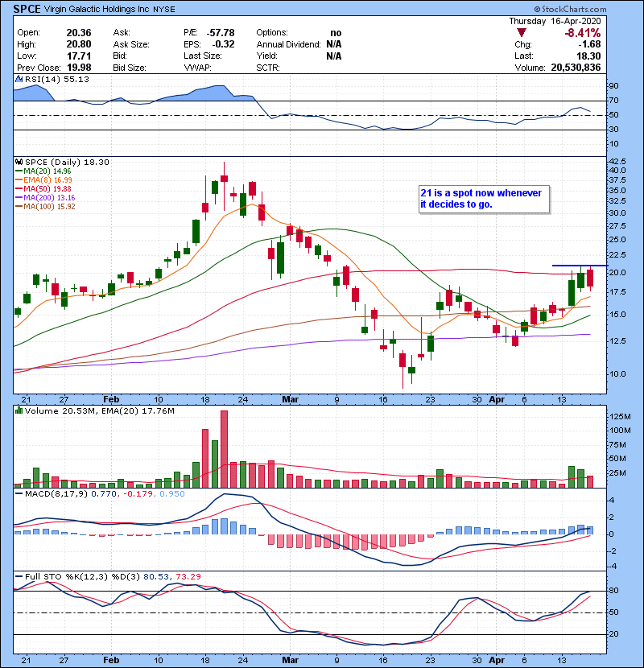Click the MA(100) 15.92 legend entry
Image resolution: width=644 pixels, height=668 pixels.
click(45, 207)
